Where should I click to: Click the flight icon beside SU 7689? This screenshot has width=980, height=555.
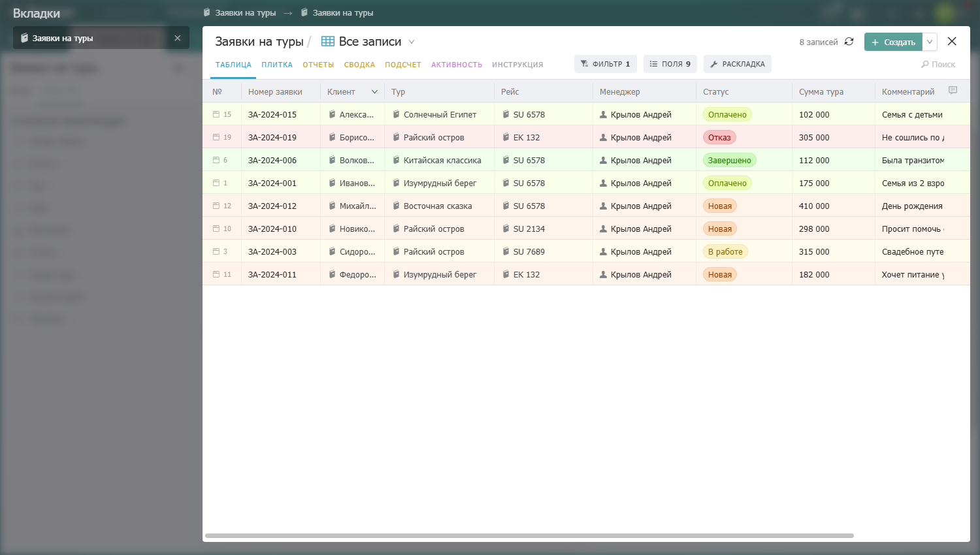506,251
